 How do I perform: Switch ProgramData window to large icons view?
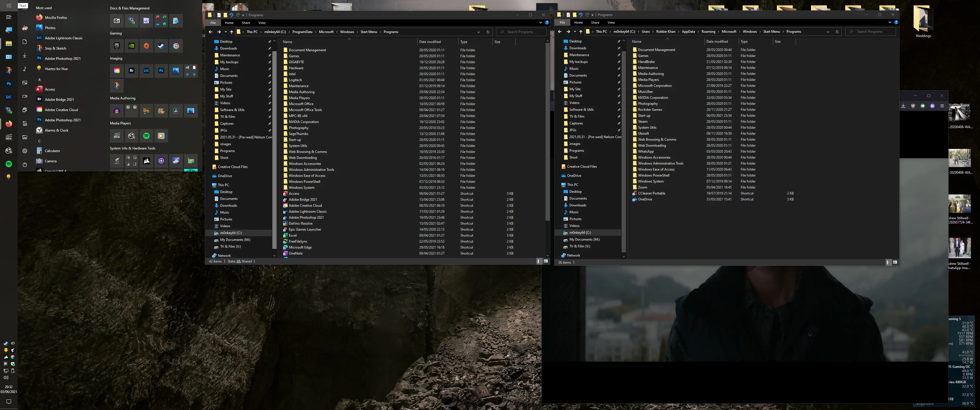546,261
